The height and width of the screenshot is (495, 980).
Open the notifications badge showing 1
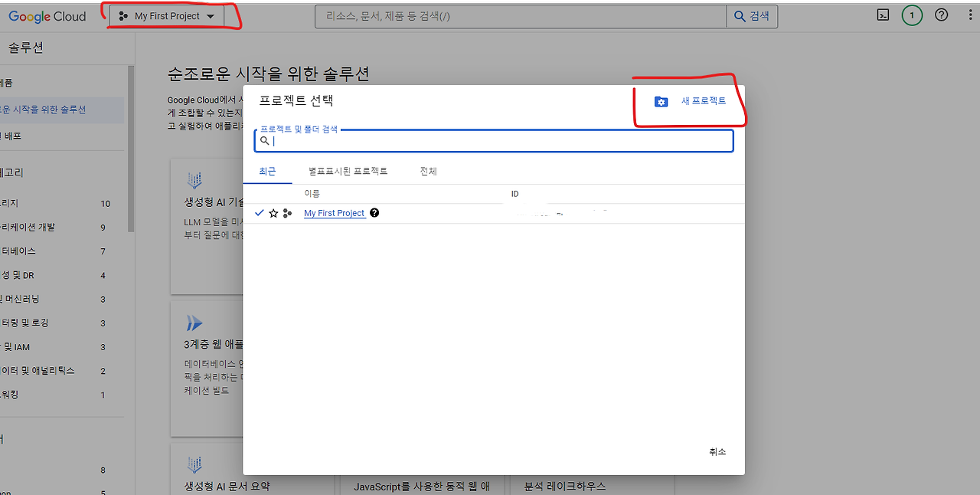[912, 15]
